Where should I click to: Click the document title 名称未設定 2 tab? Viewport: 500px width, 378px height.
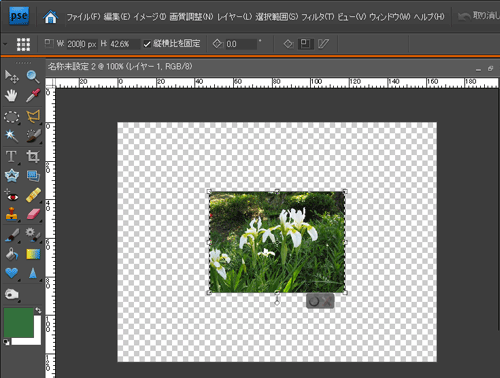tap(120, 67)
